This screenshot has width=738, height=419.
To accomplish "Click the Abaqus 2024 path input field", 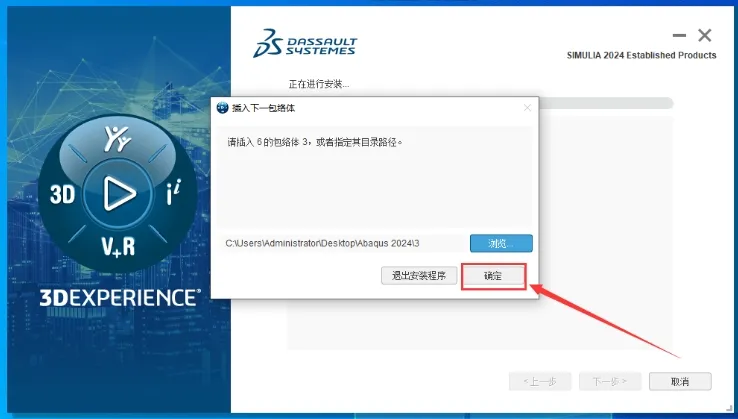I will click(x=344, y=243).
